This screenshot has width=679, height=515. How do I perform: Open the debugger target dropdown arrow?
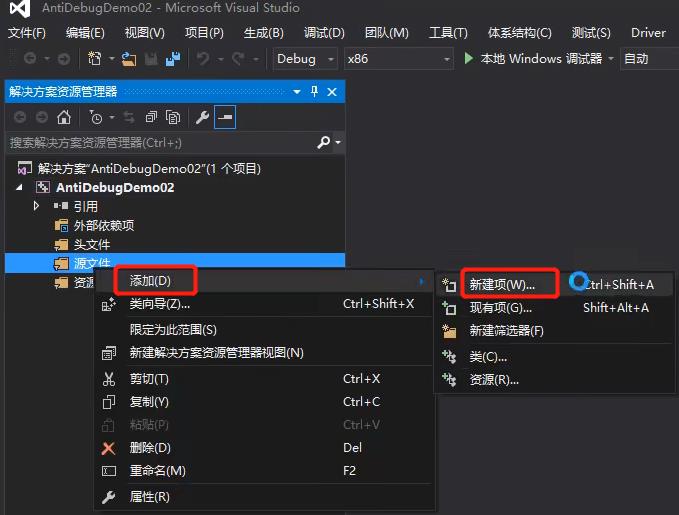click(611, 58)
